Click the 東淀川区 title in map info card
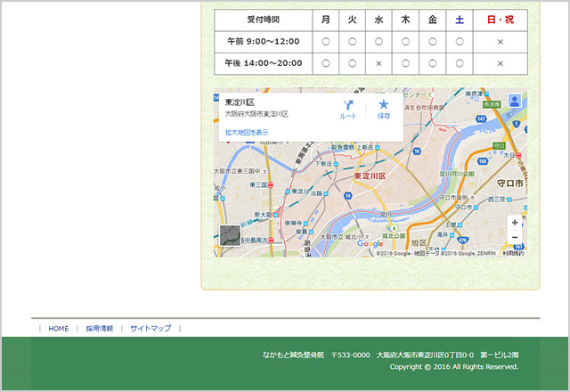This screenshot has height=392, width=570. click(240, 102)
